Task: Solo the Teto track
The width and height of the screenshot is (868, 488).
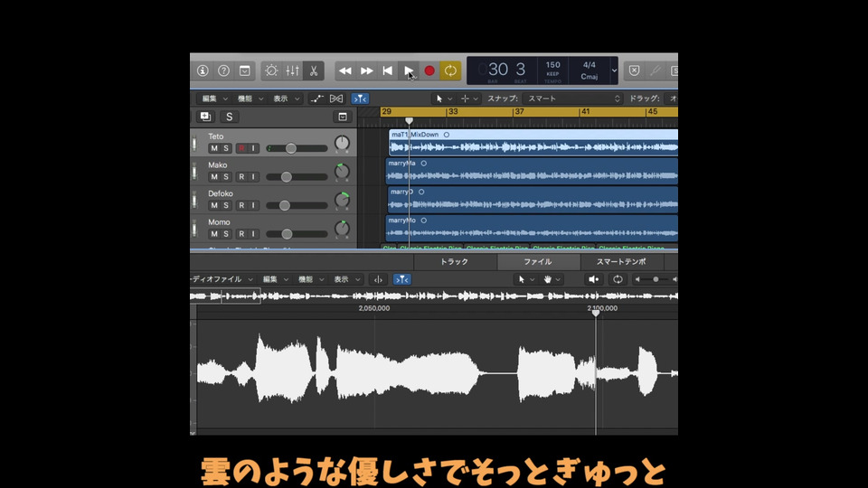Action: 226,148
